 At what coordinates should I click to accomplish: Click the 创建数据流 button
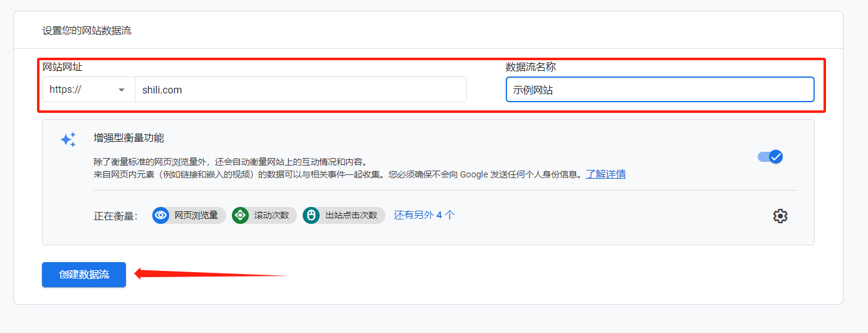84,275
